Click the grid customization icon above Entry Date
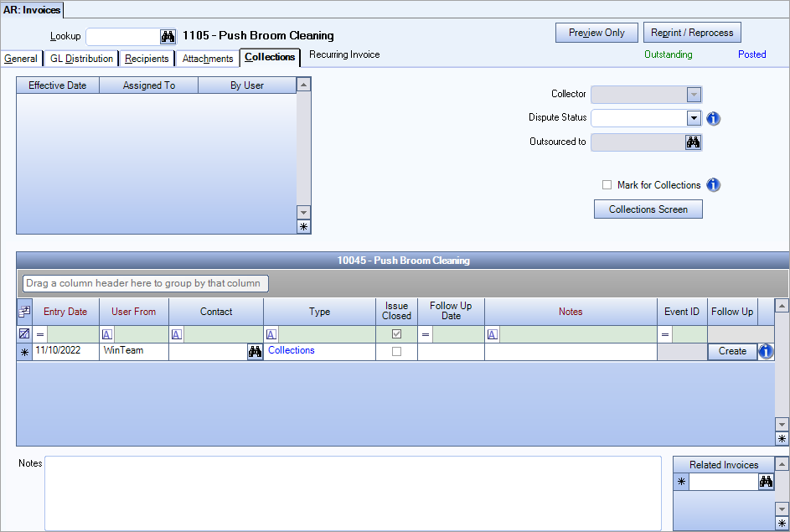The width and height of the screenshot is (790, 532). pyautogui.click(x=23, y=311)
